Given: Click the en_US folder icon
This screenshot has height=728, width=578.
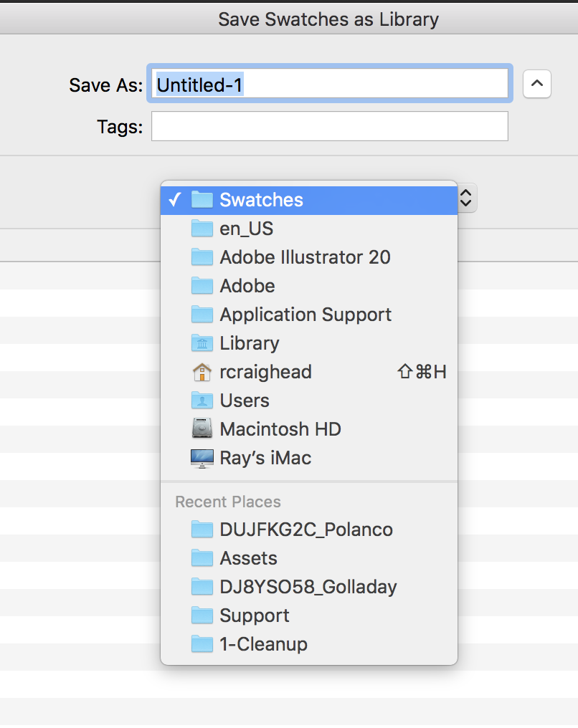Looking at the screenshot, I should coord(202,229).
